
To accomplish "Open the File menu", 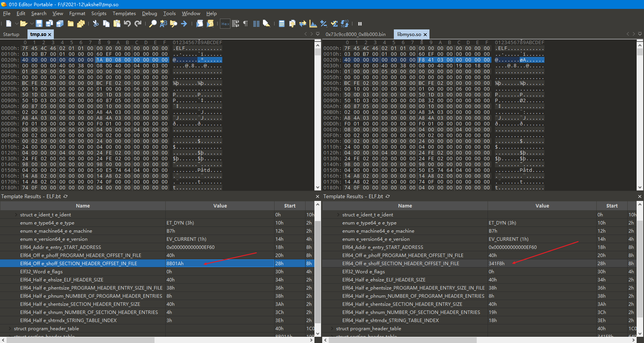I will click(x=7, y=14).
